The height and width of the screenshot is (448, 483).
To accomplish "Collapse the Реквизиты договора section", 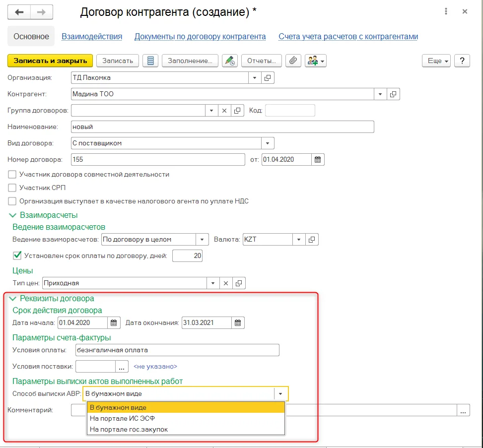I will pyautogui.click(x=12, y=298).
